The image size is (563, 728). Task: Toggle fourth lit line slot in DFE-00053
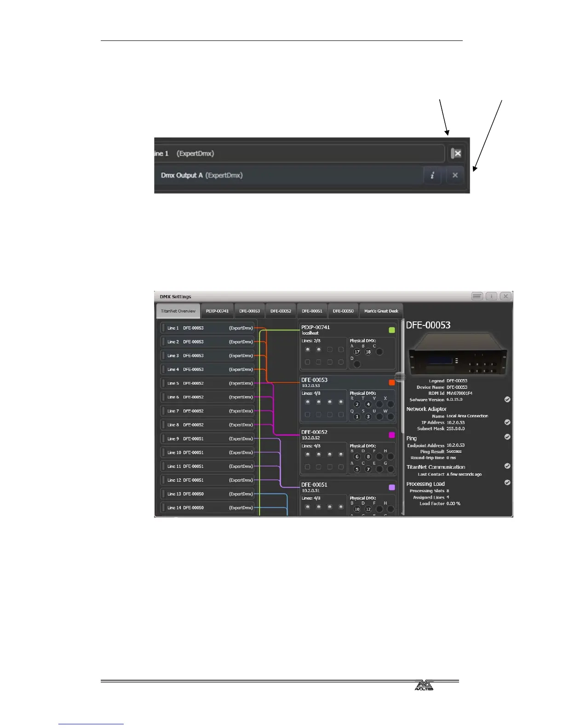(x=341, y=402)
